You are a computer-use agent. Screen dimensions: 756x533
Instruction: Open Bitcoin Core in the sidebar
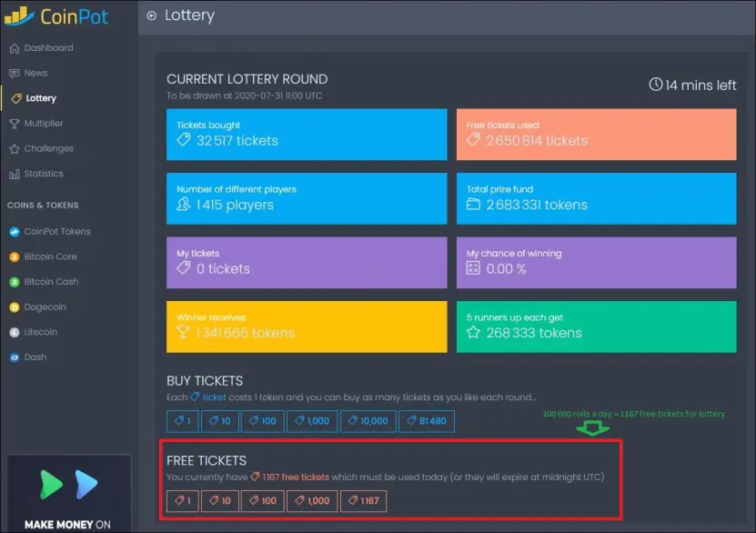click(50, 256)
